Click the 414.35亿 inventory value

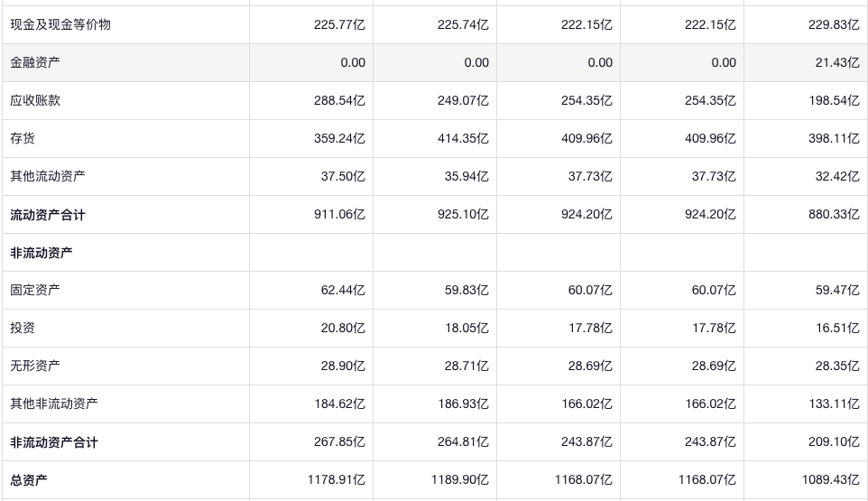pos(463,139)
